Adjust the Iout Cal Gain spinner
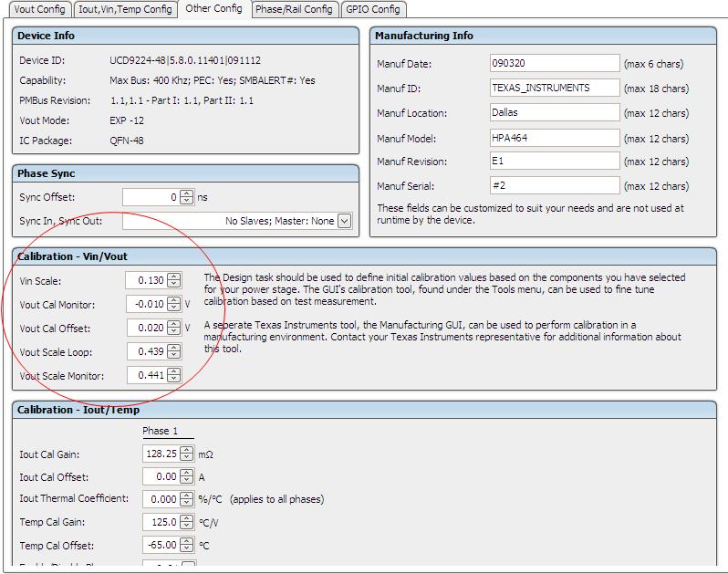 187,454
